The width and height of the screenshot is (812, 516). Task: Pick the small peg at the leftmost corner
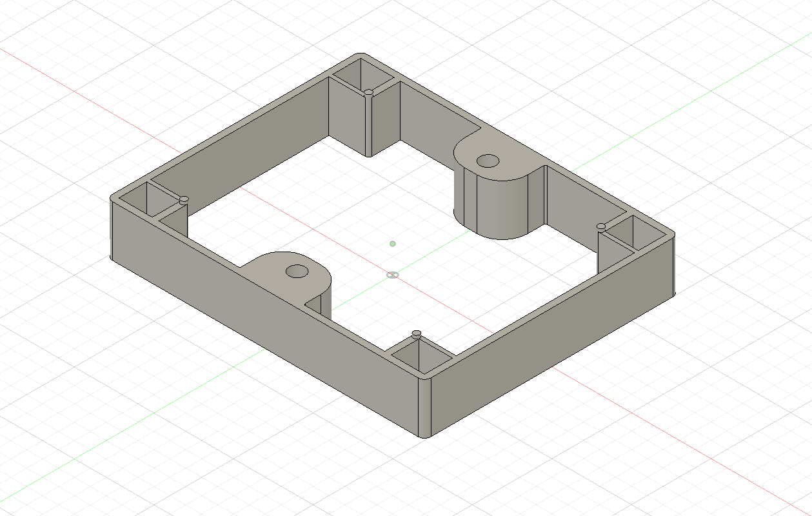[184, 199]
